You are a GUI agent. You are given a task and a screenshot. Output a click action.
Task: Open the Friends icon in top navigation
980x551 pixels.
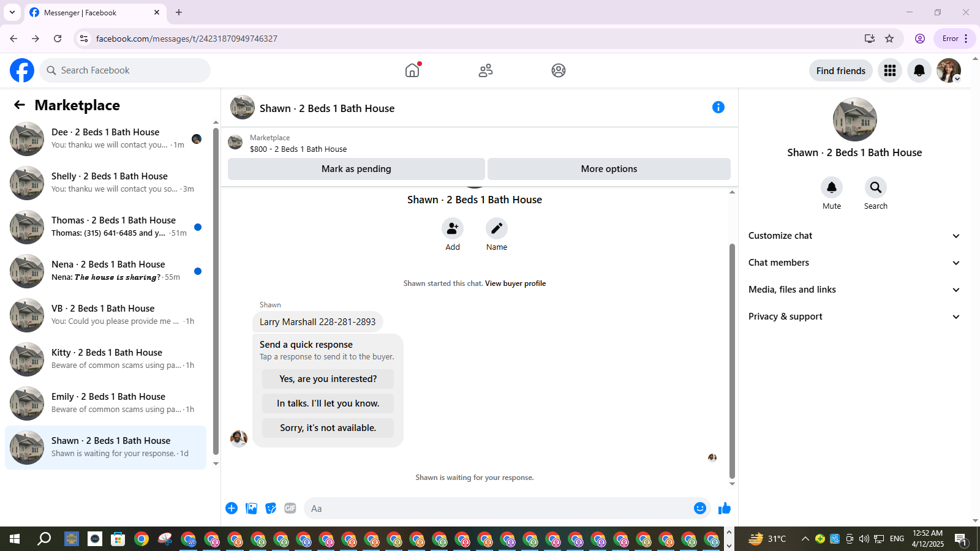coord(486,70)
